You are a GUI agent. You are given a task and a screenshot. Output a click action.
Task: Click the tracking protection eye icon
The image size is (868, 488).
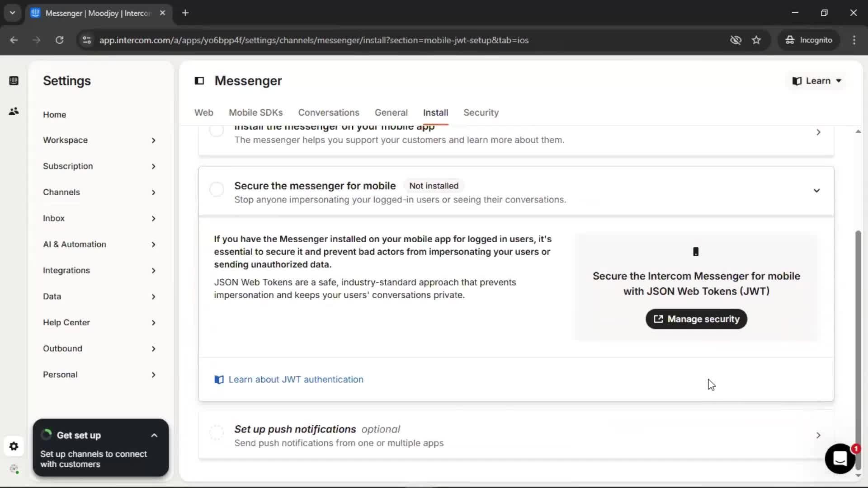coord(736,40)
